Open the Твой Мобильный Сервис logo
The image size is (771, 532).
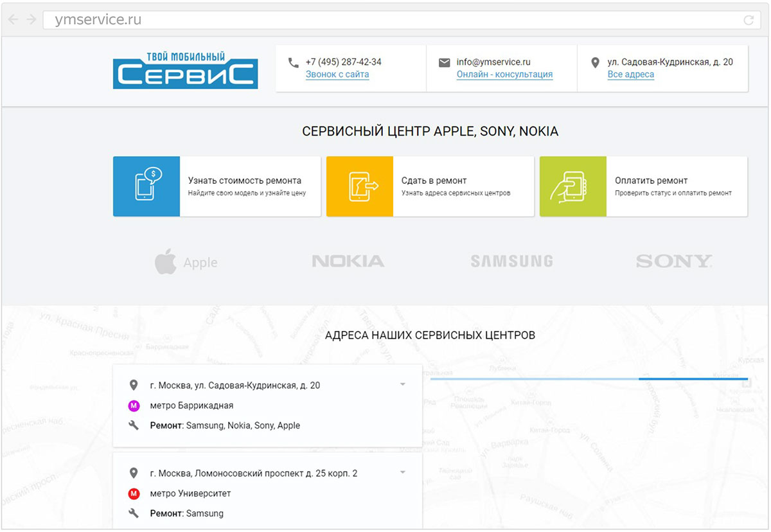[185, 69]
